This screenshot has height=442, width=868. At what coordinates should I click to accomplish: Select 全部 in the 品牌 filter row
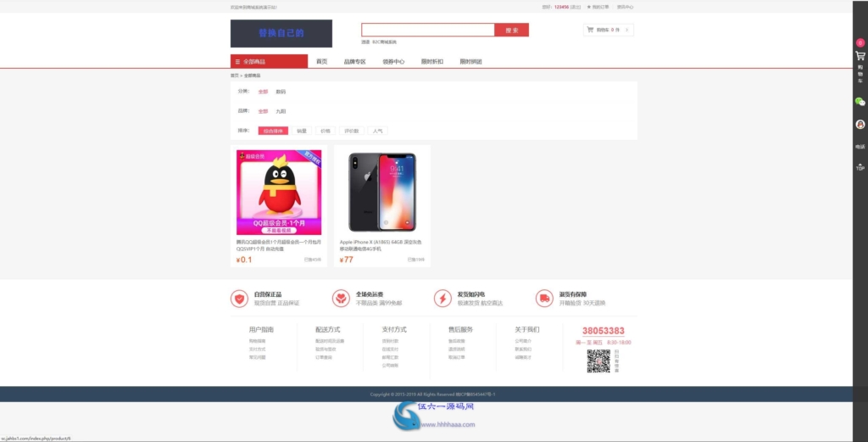point(263,111)
